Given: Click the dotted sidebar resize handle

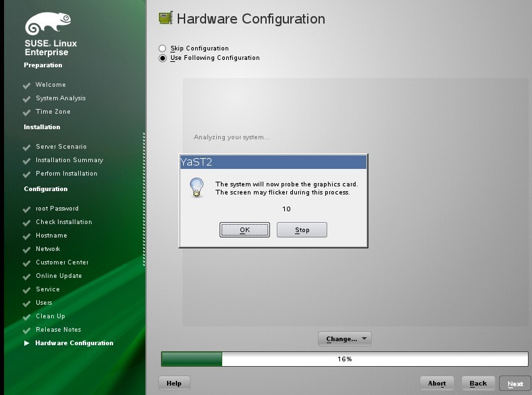Looking at the screenshot, I should click(x=144, y=199).
